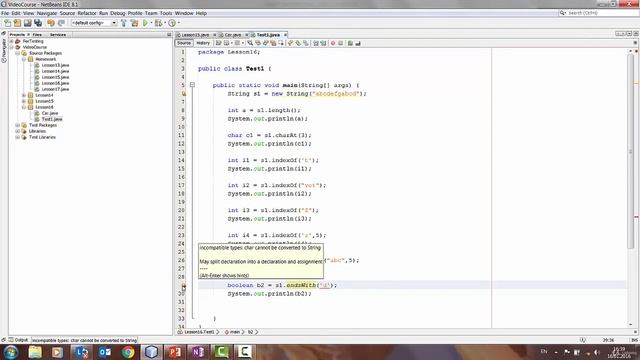Screen dimensions: 640x360
Task: Click the red Start Macro Recording icon
Action: 333,43
